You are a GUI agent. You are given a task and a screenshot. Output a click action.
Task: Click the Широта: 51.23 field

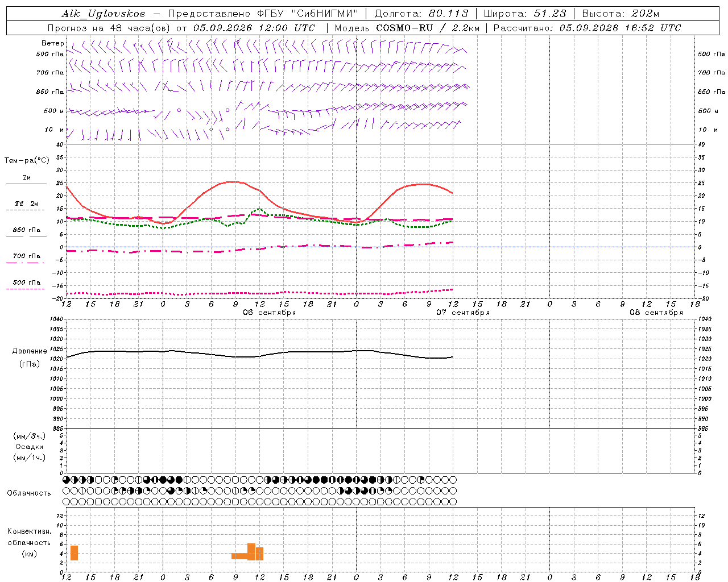point(525,14)
